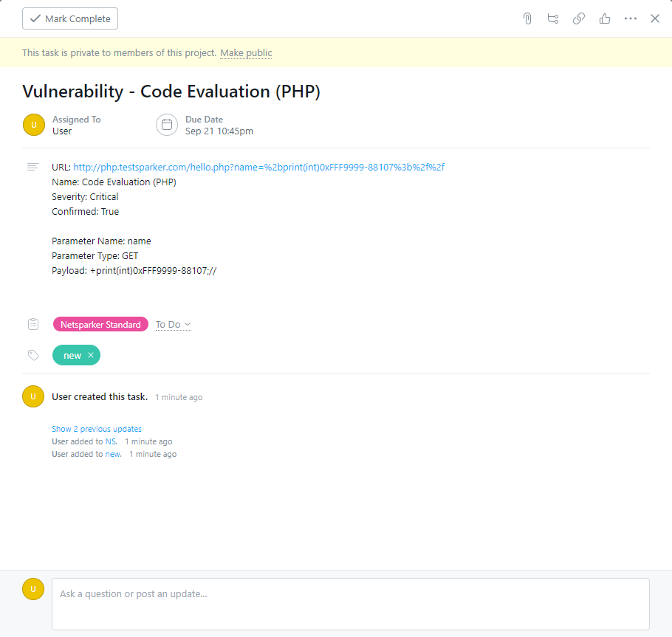Click the assignee avatar circle
Viewport: 672px width, 637px height.
click(33, 125)
